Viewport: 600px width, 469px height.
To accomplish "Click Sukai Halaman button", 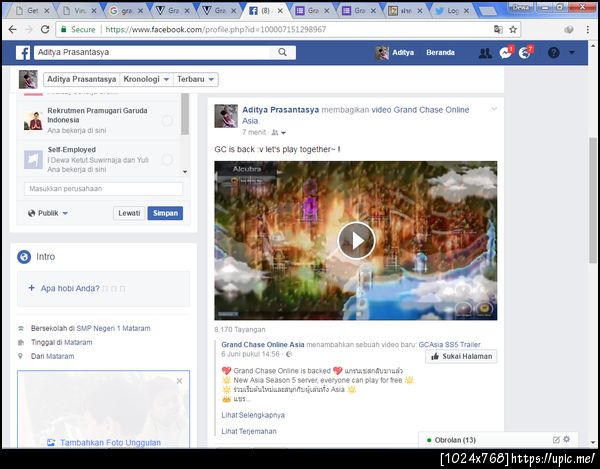I will [x=461, y=356].
